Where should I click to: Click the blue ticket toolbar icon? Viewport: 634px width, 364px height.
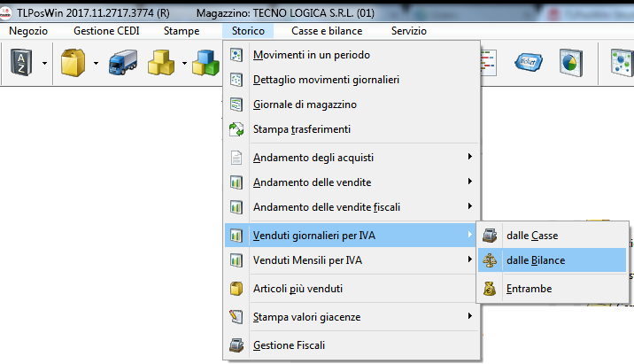tap(529, 64)
